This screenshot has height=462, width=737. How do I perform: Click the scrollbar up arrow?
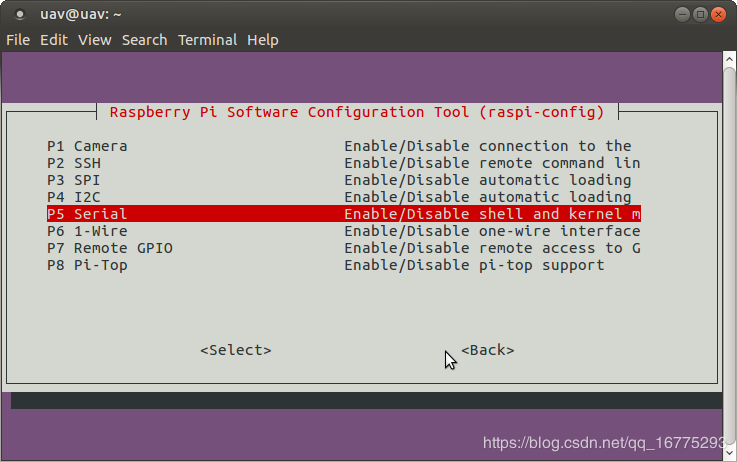pos(729,60)
